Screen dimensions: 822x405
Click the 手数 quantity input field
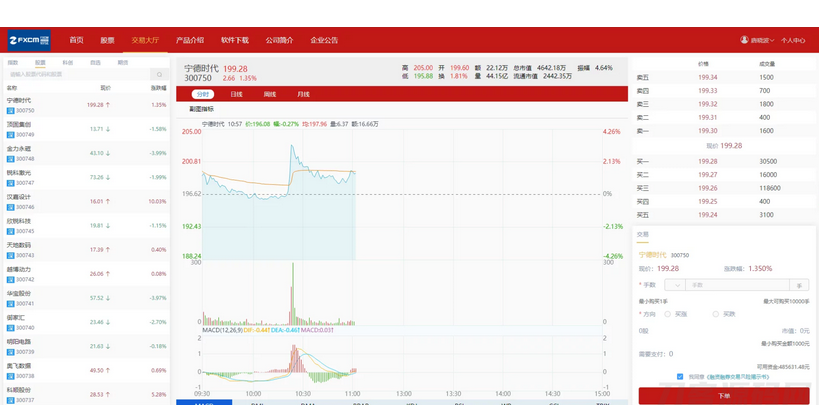click(737, 285)
